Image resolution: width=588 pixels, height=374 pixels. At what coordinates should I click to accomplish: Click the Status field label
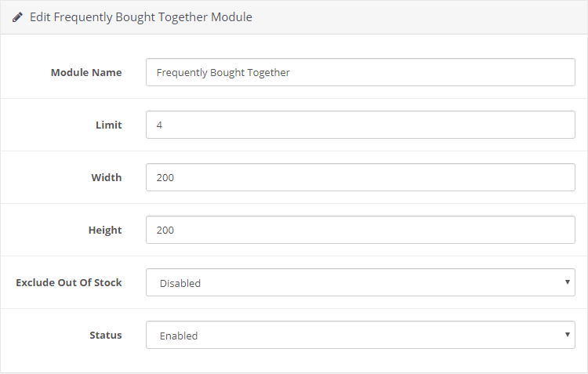pyautogui.click(x=106, y=335)
